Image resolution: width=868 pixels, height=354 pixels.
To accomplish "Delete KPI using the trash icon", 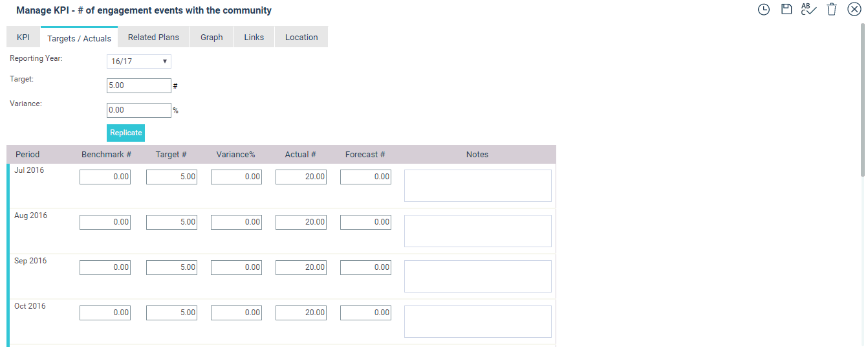I will pyautogui.click(x=832, y=10).
